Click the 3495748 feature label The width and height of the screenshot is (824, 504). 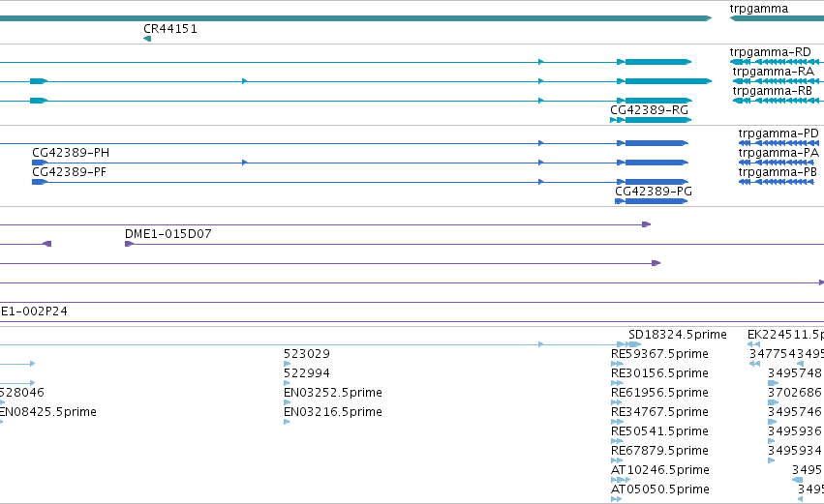794,373
